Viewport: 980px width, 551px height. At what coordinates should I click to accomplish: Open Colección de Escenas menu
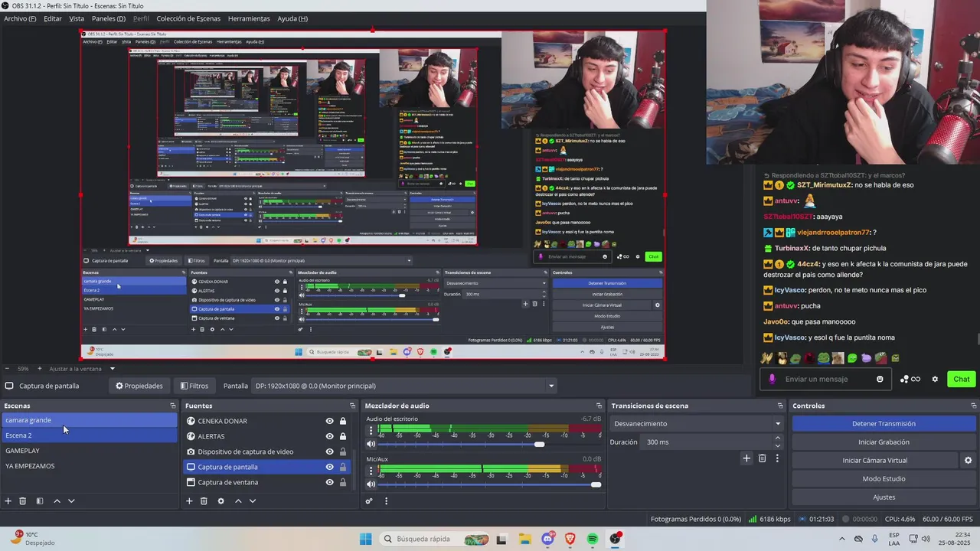(x=188, y=18)
